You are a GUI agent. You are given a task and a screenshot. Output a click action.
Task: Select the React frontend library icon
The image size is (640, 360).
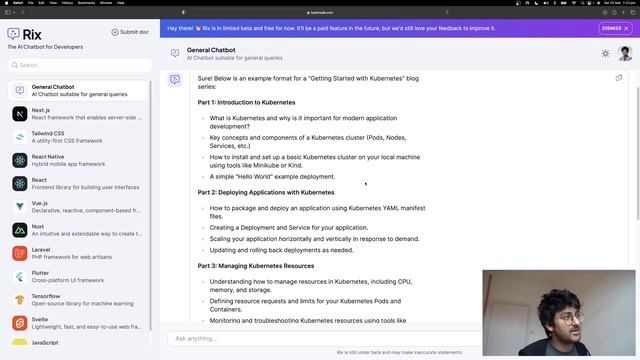tap(20, 184)
